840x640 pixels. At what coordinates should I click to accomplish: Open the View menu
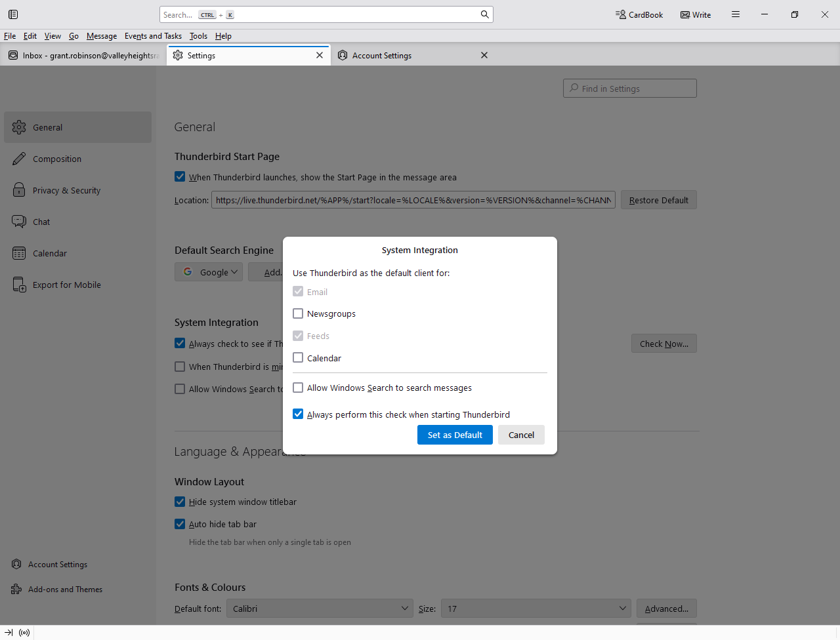(x=52, y=36)
